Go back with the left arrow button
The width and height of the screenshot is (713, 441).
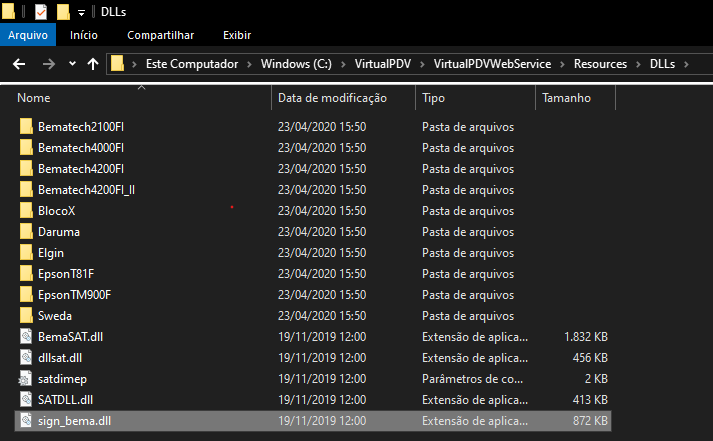pyautogui.click(x=19, y=64)
